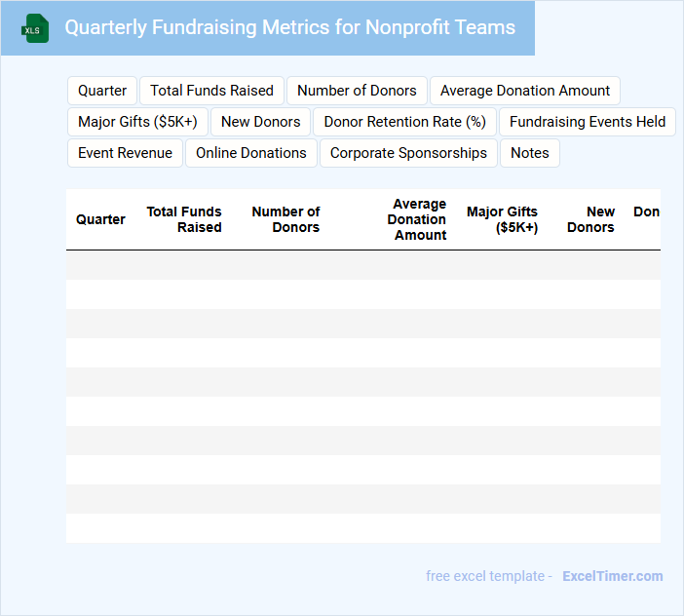Click the Notes tag
This screenshot has width=684, height=616.
[x=529, y=153]
